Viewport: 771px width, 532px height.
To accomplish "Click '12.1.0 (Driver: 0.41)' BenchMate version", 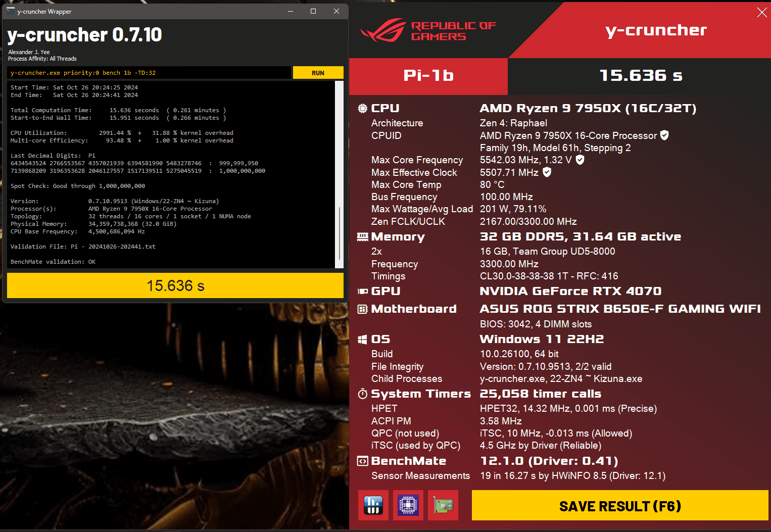I will pos(549,461).
